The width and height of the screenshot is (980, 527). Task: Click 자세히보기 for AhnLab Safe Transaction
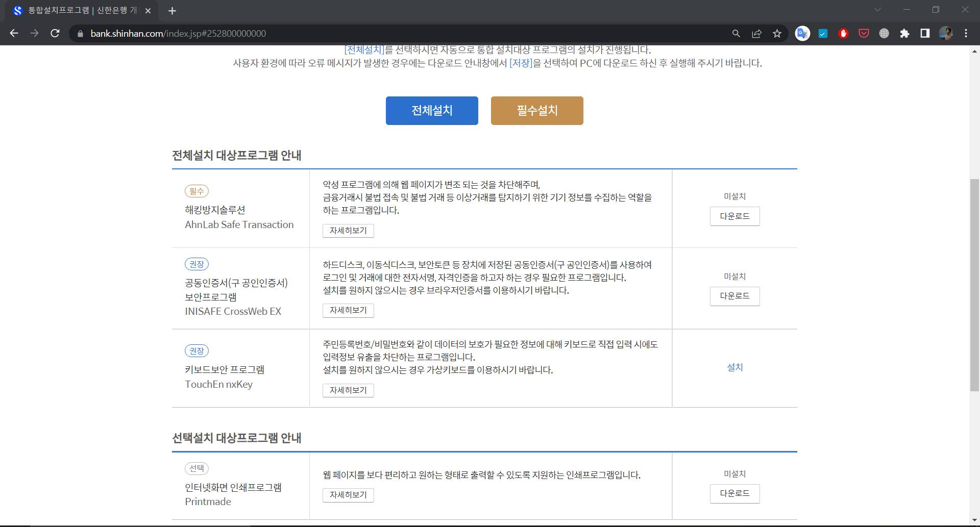tap(348, 231)
